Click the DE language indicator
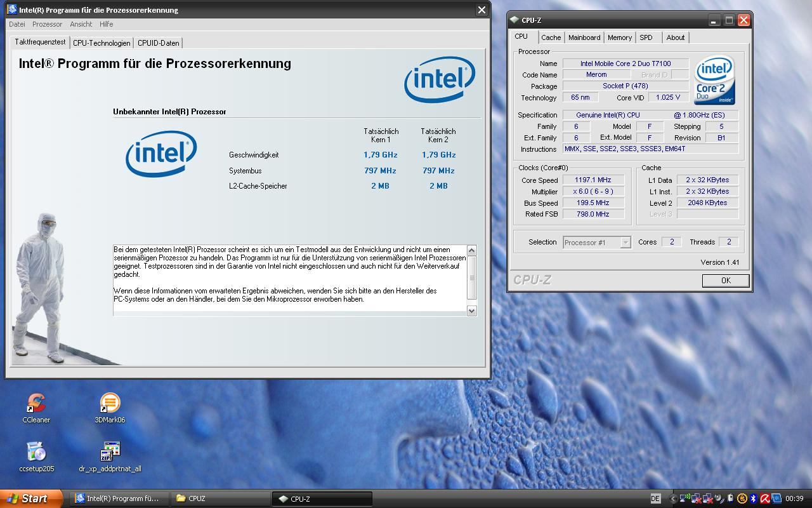Screen dimensions: 812x508 click(x=655, y=498)
